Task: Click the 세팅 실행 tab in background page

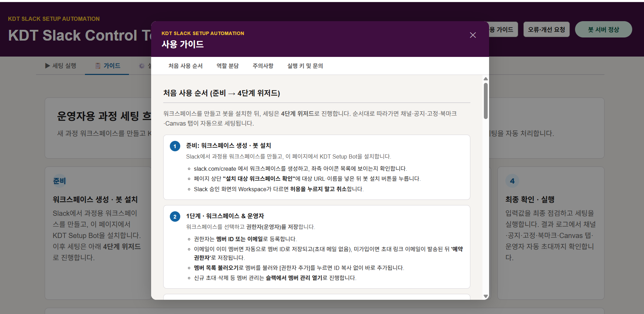Action: click(x=61, y=66)
